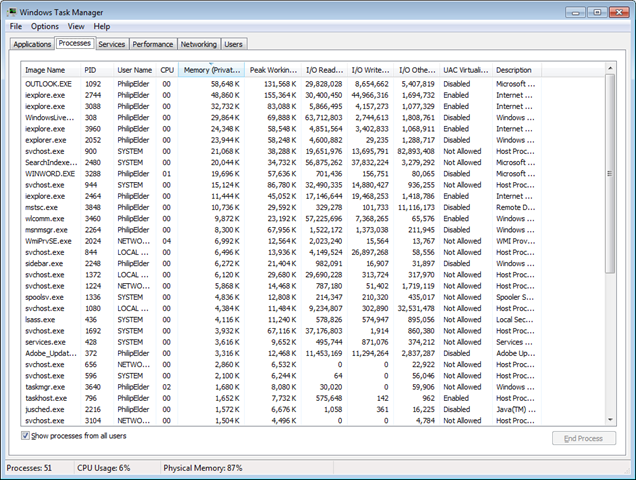Screen dimensions: 636x480
Task: Select the OUTLOOK.EXE process row
Action: pos(280,84)
